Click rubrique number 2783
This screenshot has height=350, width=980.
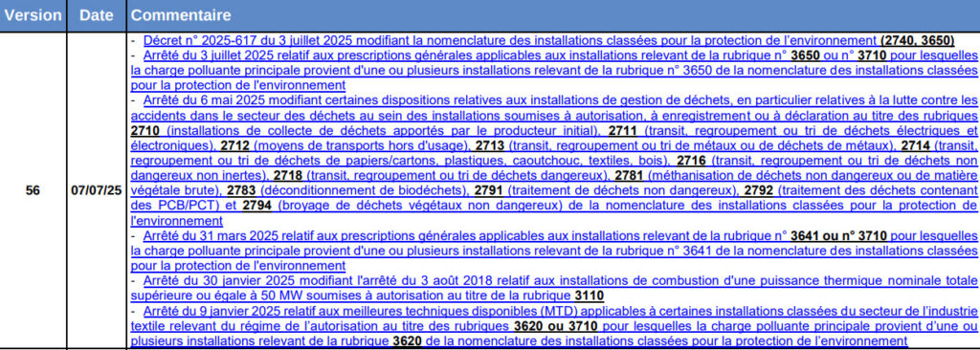click(242, 190)
